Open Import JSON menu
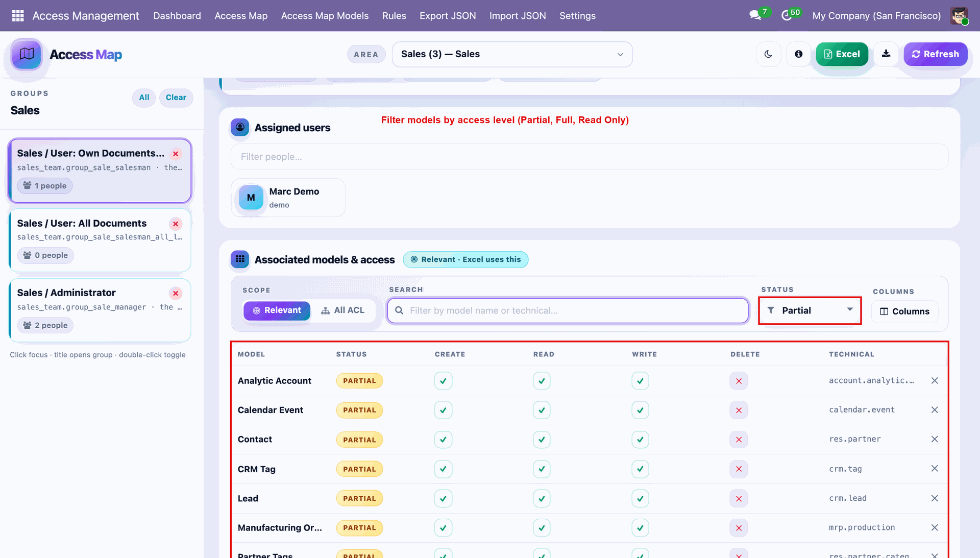980x558 pixels. [518, 16]
